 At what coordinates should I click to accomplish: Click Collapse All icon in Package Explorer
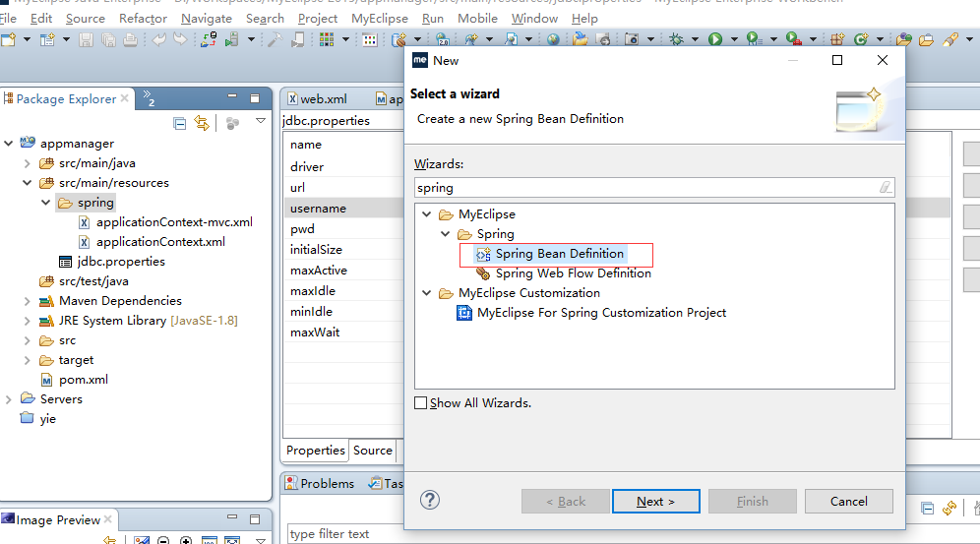click(180, 123)
